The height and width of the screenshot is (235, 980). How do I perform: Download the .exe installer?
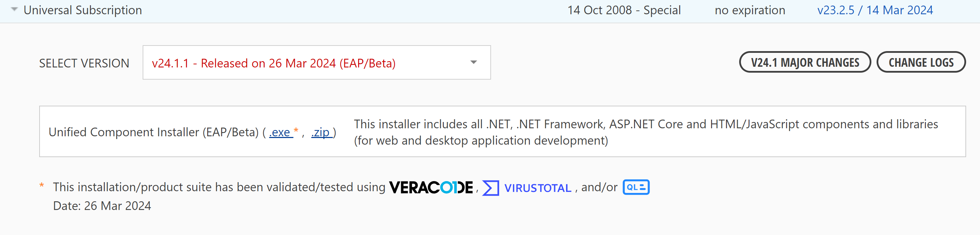coord(280,132)
